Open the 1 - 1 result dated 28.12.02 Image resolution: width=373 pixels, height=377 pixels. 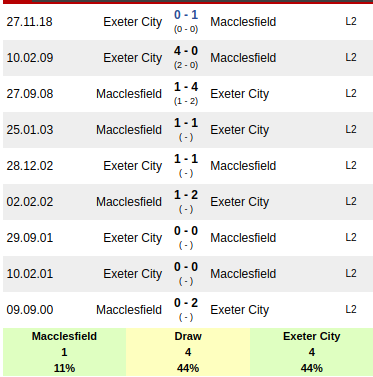pyautogui.click(x=186, y=159)
